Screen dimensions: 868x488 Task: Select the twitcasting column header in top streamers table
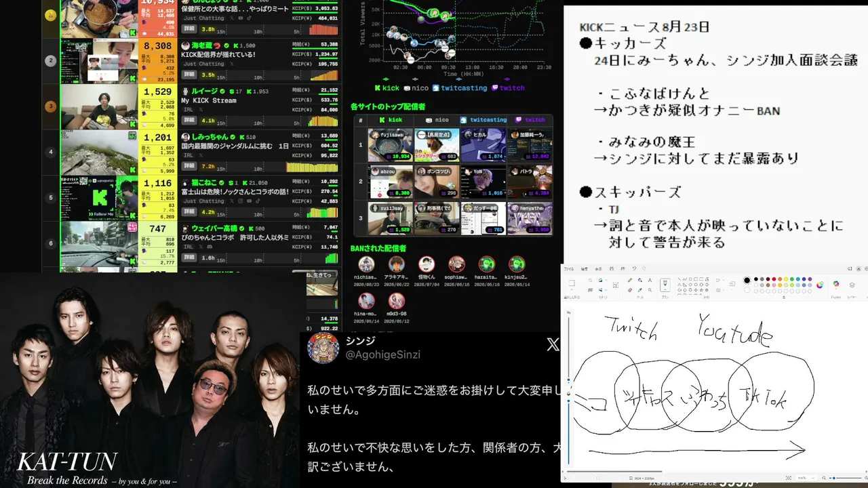pos(483,120)
